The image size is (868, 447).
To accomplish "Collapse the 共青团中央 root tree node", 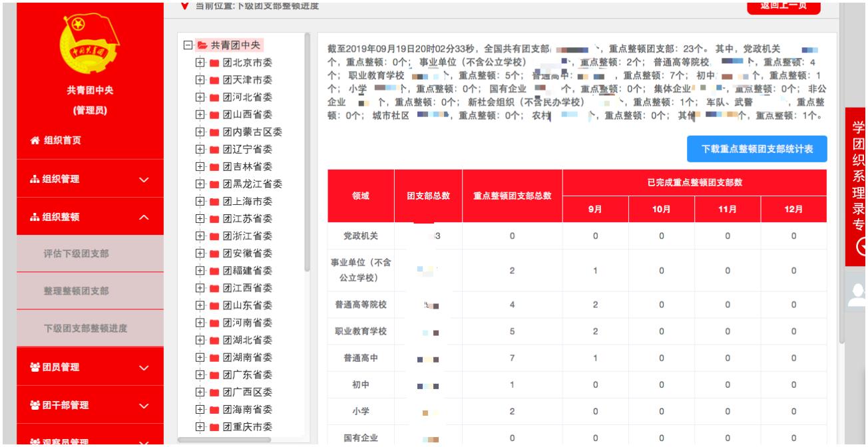I will pos(188,45).
